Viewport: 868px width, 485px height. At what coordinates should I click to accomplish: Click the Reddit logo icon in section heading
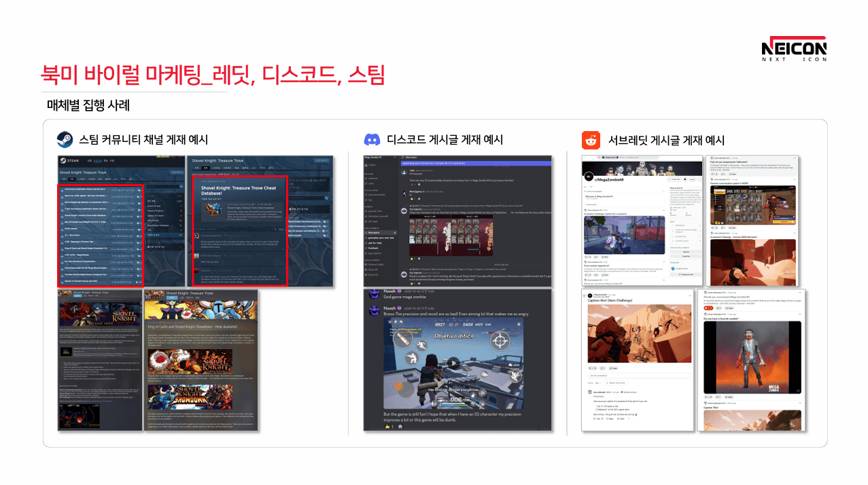591,140
